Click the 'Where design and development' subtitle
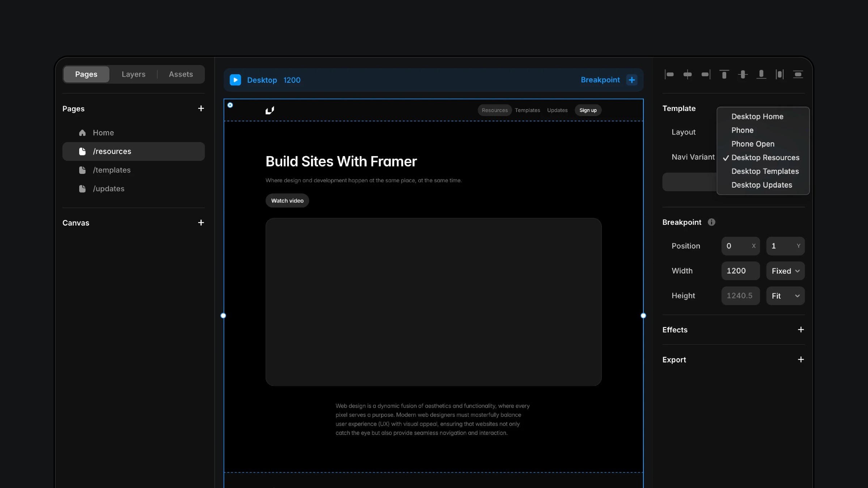Viewport: 868px width, 488px height. click(363, 180)
